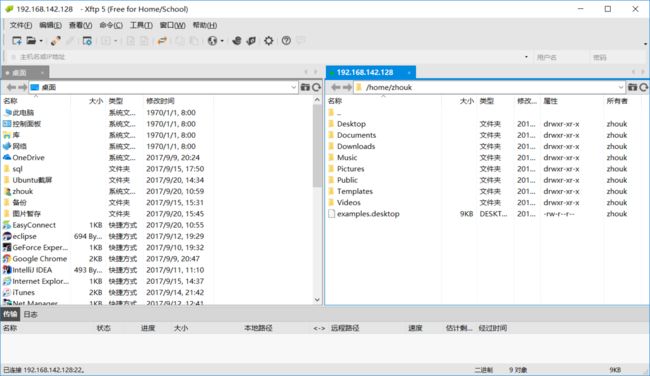Open the 帮助(H) menu

tap(205, 25)
